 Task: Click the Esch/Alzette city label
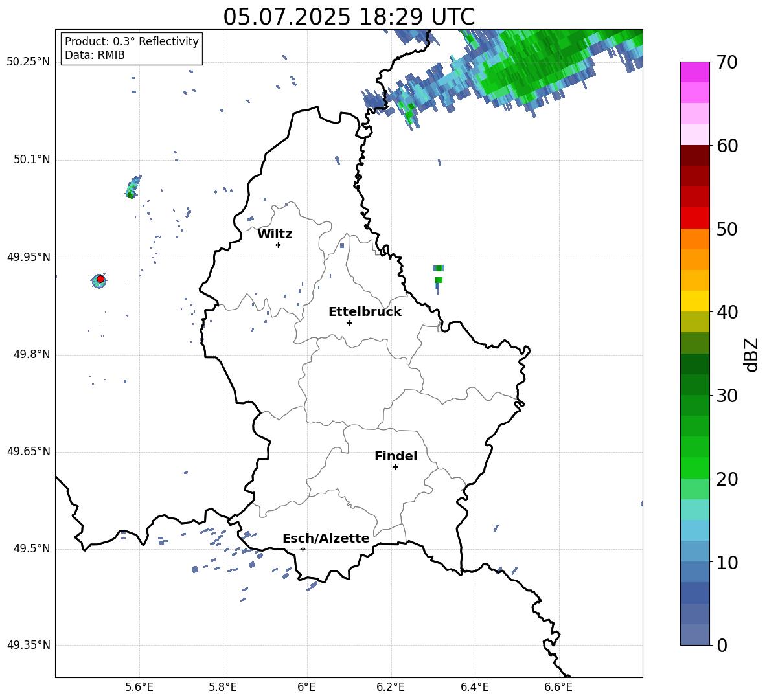coord(326,538)
